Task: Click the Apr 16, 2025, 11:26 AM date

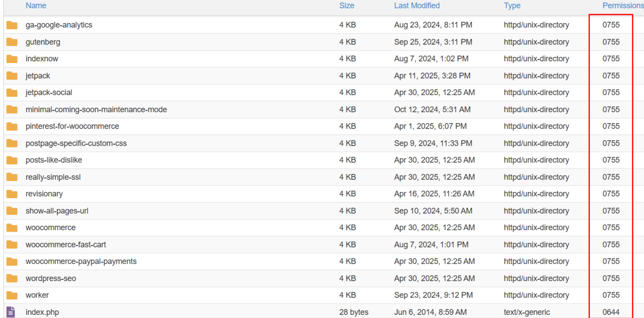Action: [434, 194]
